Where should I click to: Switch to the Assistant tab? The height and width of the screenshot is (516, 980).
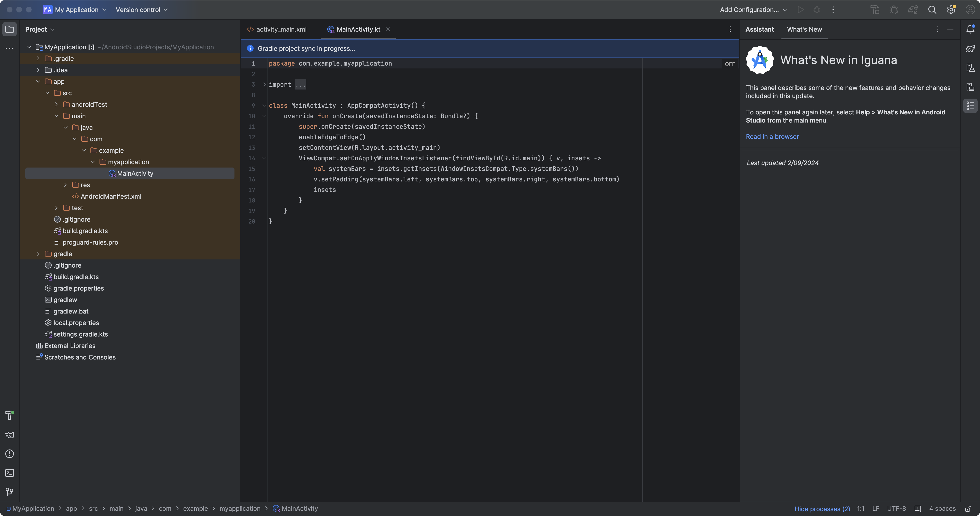click(x=759, y=29)
